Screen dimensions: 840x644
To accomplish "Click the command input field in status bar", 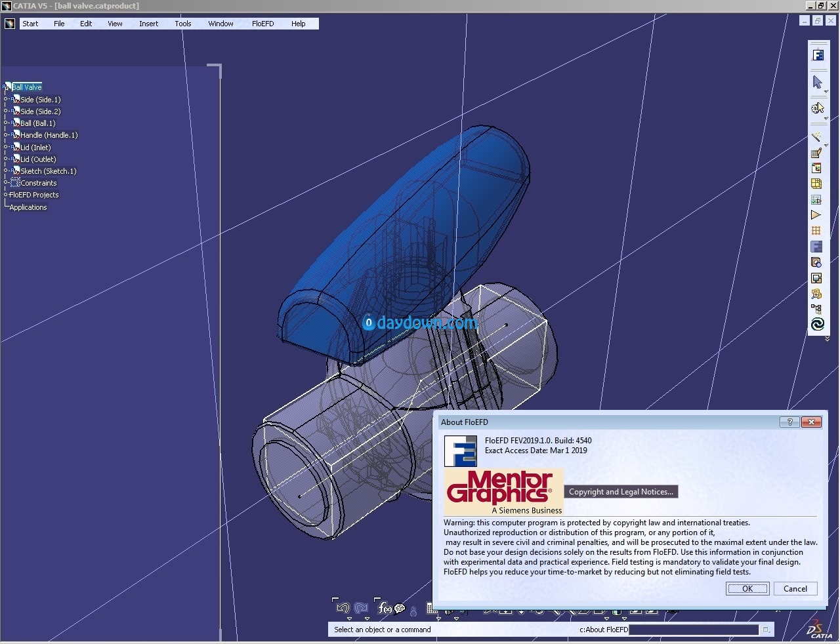I will pyautogui.click(x=694, y=630).
